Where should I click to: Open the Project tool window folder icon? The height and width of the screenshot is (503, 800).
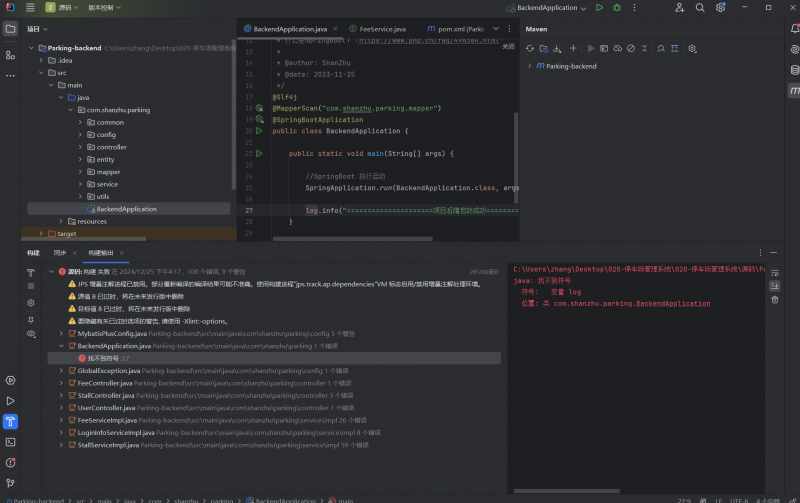coord(10,29)
